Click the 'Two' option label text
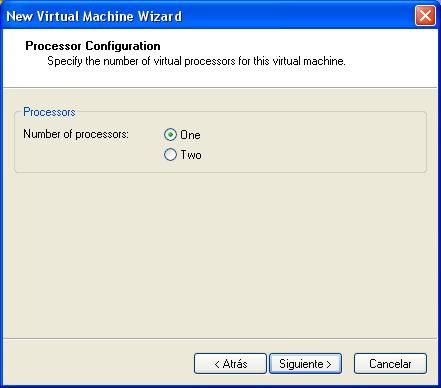The width and height of the screenshot is (441, 388). [x=191, y=155]
